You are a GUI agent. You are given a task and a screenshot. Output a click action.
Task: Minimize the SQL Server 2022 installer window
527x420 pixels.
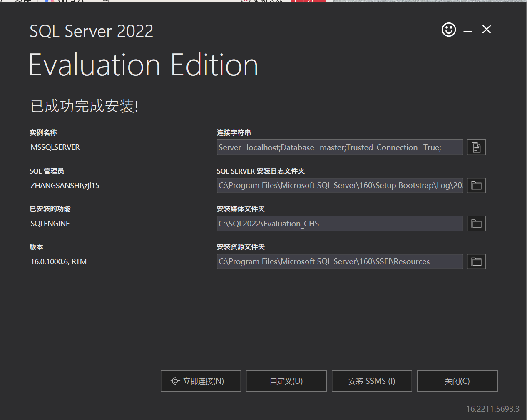pyautogui.click(x=467, y=30)
